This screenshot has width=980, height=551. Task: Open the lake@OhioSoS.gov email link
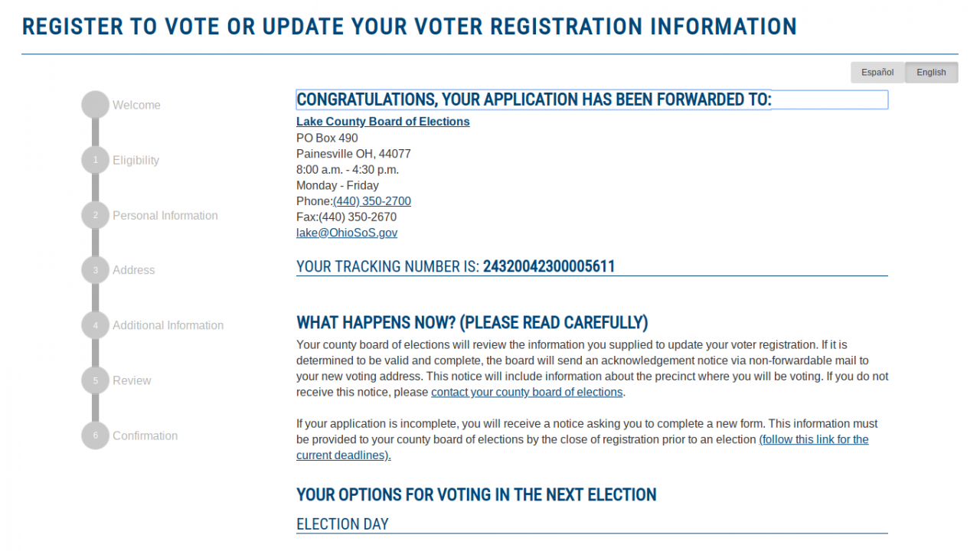pos(347,233)
